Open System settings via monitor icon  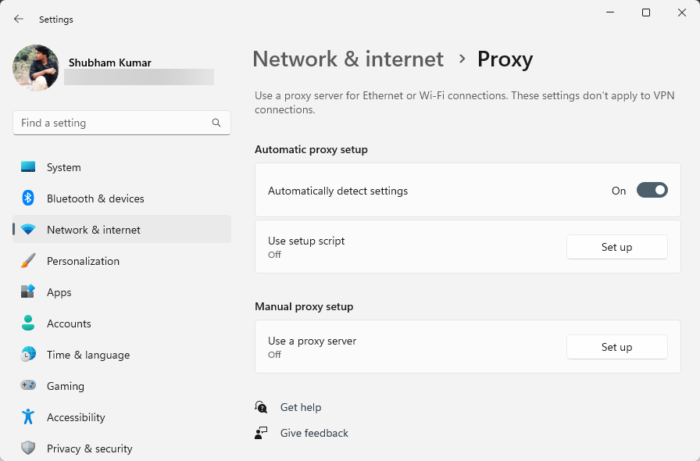tap(28, 167)
